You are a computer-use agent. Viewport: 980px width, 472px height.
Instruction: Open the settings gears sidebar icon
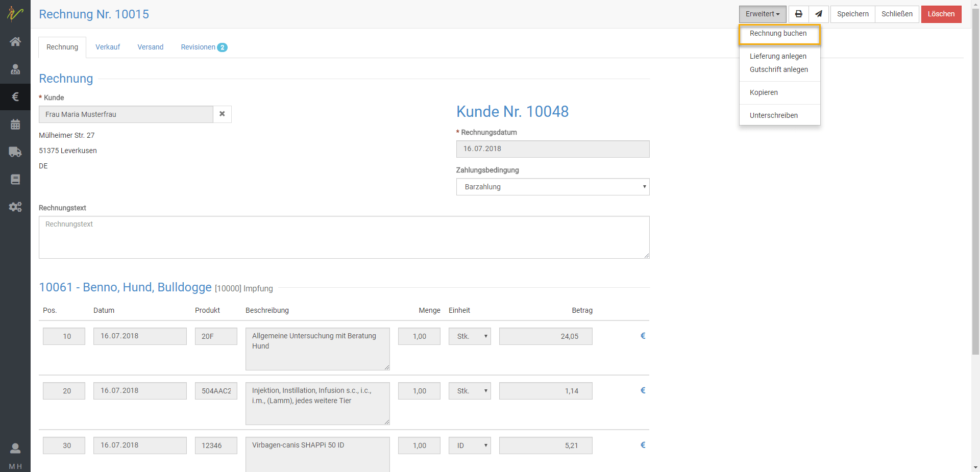point(15,207)
